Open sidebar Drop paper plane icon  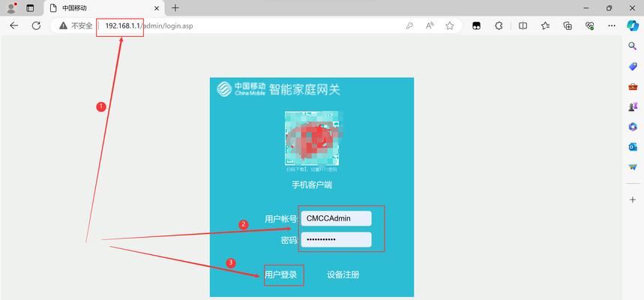point(633,166)
